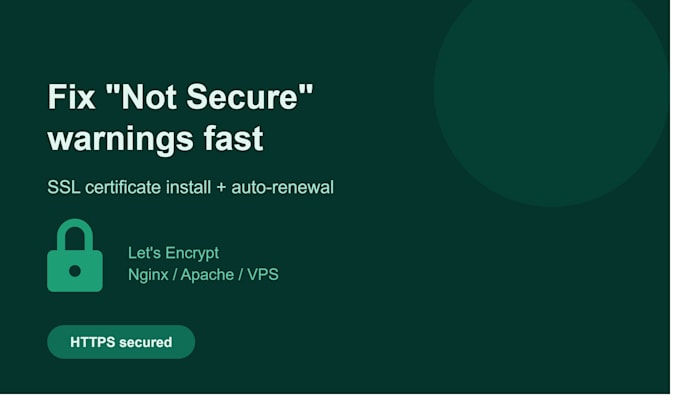This screenshot has width=680, height=404.
Task: Click the word "install" in subtitle
Action: (189, 188)
